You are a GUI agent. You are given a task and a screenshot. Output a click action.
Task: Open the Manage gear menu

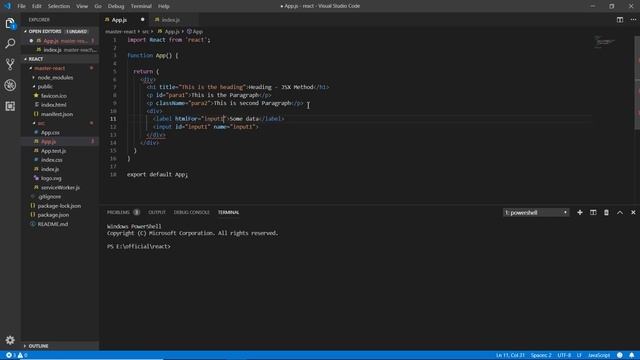tap(10, 340)
